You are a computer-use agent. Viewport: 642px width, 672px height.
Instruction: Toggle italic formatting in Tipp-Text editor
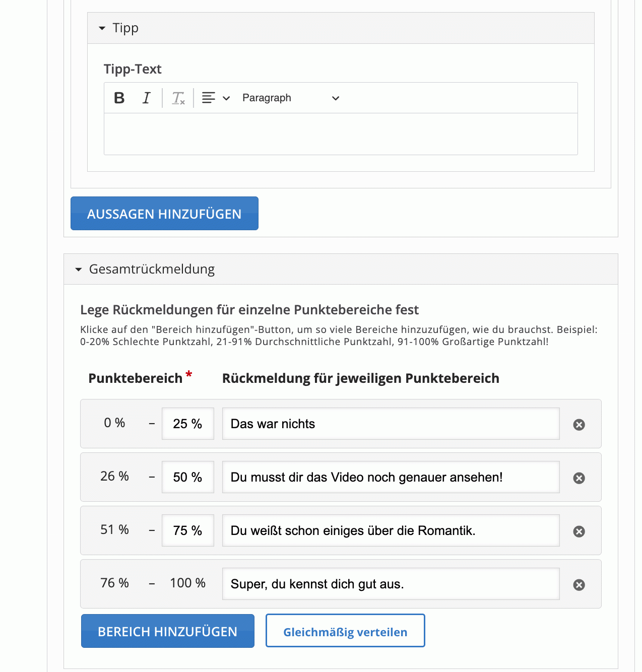click(147, 98)
